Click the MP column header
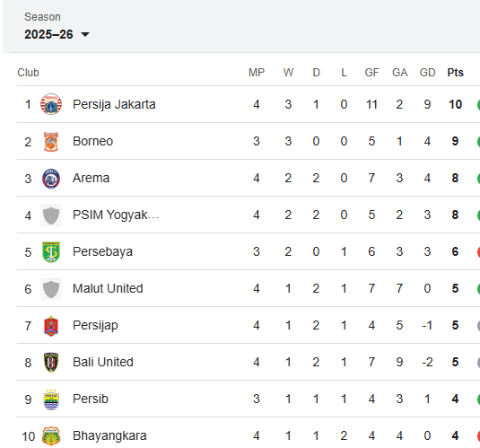480x448 pixels. [x=257, y=73]
